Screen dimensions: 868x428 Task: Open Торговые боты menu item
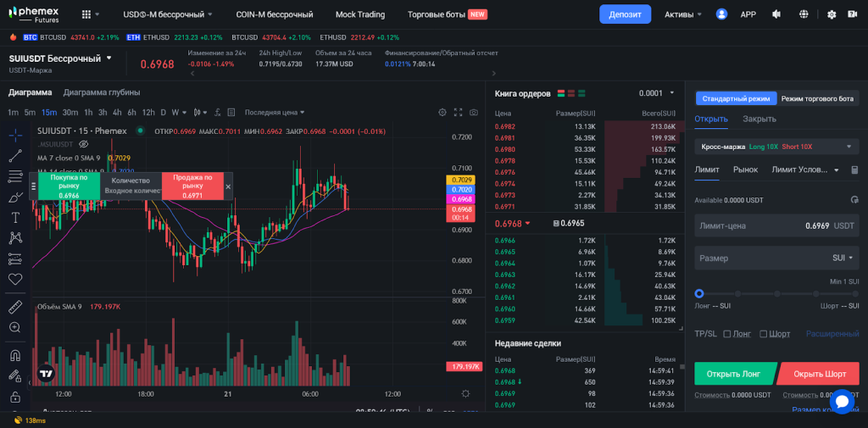coord(448,14)
